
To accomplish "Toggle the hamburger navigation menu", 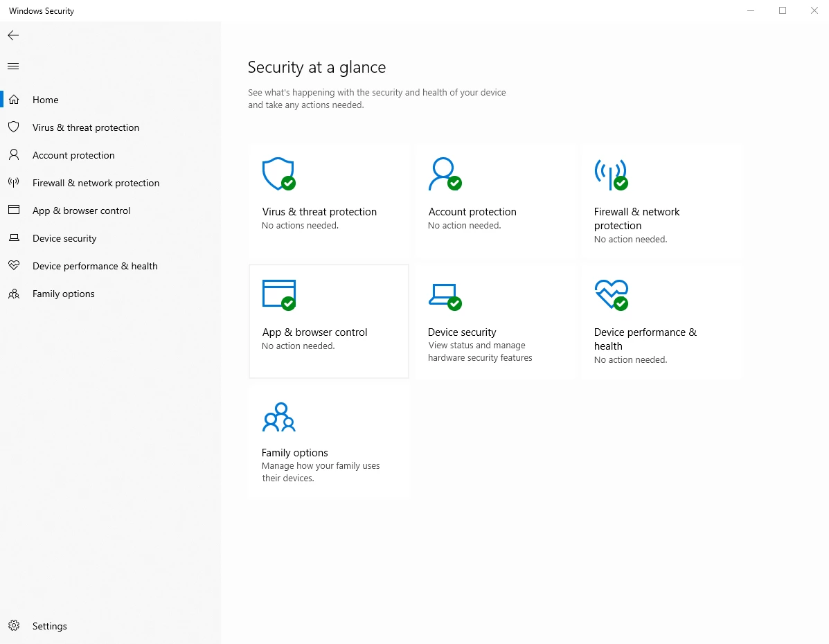I will click(13, 66).
